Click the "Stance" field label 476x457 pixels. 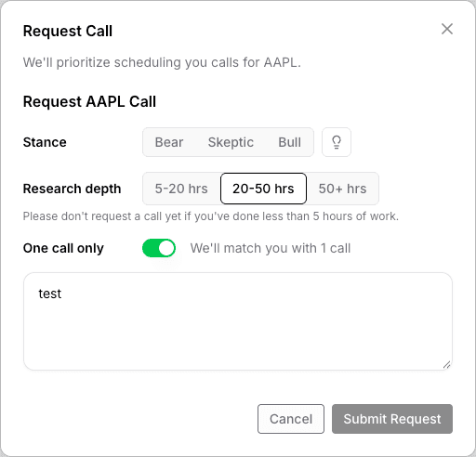tap(45, 142)
